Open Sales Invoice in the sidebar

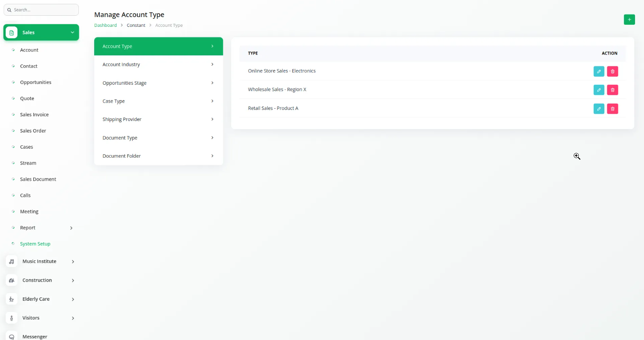(x=34, y=115)
